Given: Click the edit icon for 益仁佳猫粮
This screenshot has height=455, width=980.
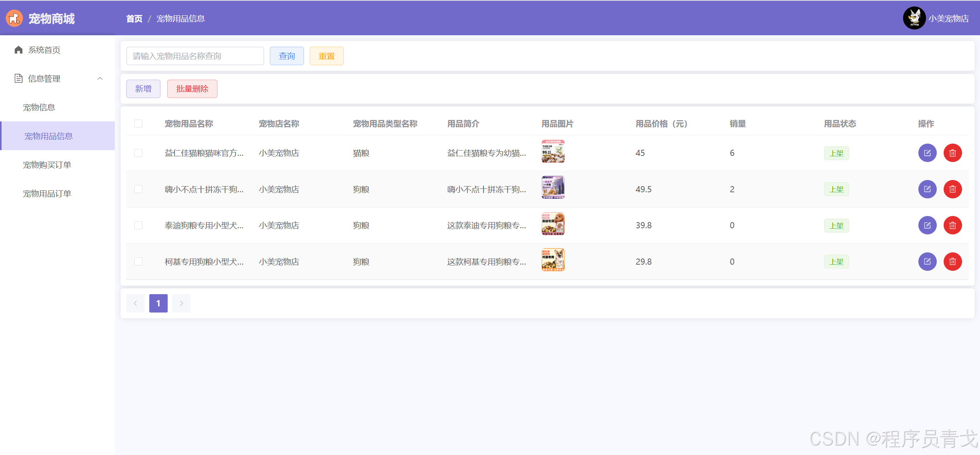Looking at the screenshot, I should click(927, 153).
